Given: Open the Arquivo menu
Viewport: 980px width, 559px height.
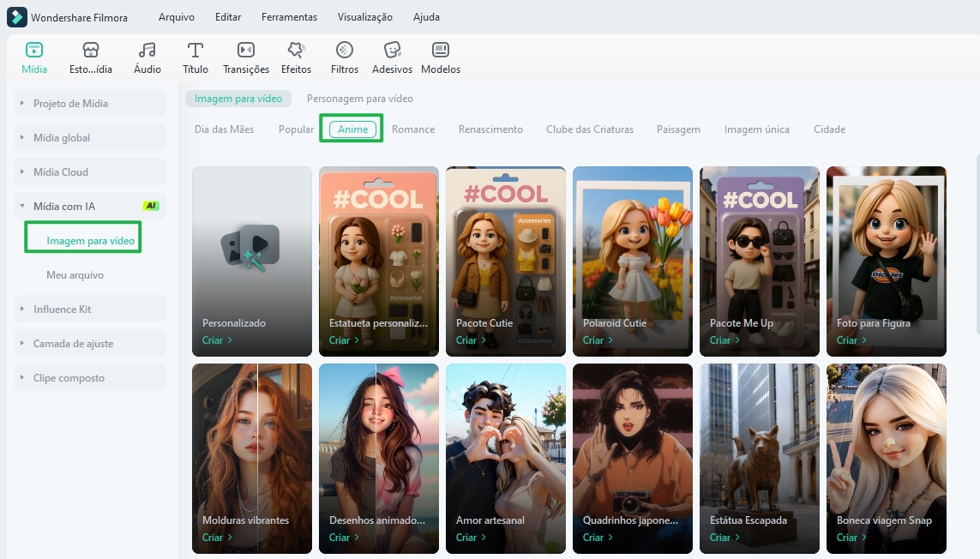Looking at the screenshot, I should 177,17.
